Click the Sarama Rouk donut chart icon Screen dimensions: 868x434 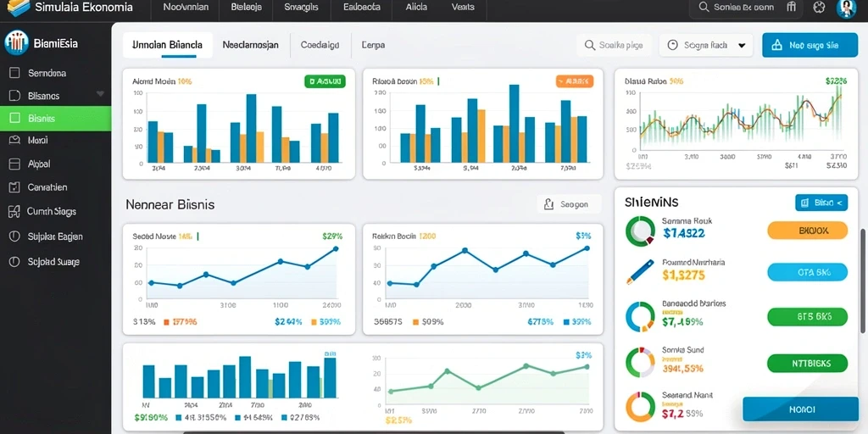click(640, 231)
